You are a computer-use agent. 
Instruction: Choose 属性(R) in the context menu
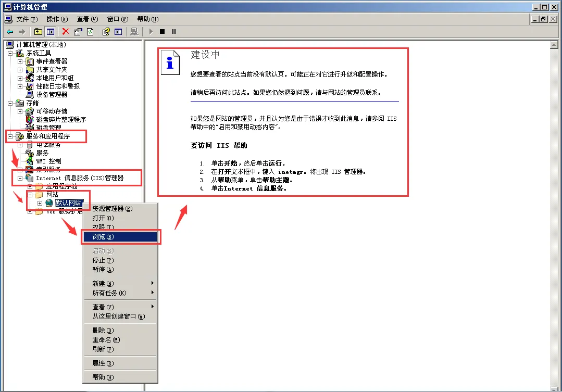click(120, 363)
